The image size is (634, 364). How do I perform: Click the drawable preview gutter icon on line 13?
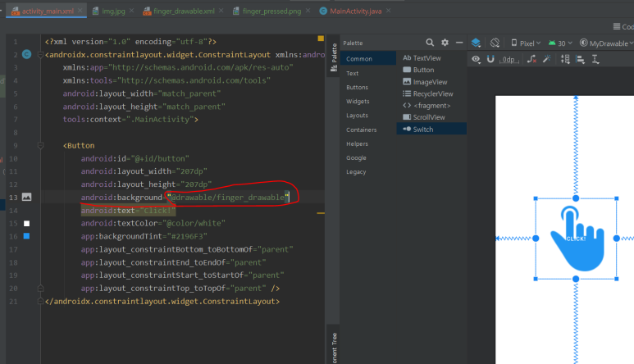(27, 197)
